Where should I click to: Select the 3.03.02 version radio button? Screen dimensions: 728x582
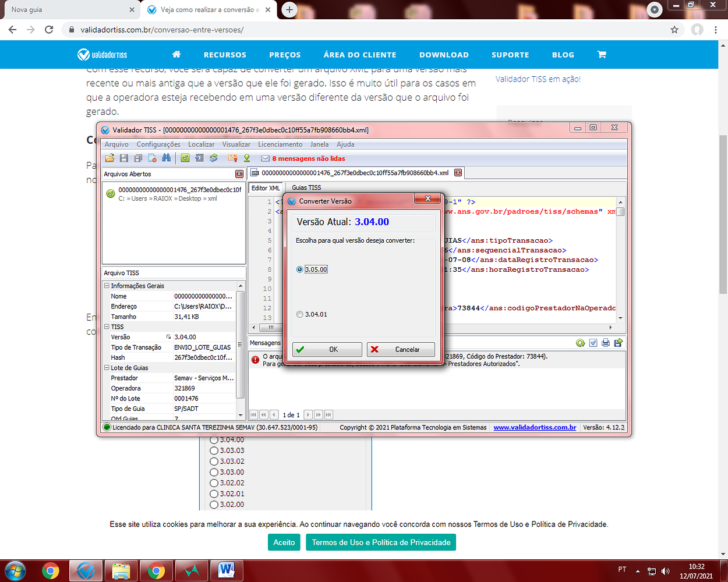214,461
